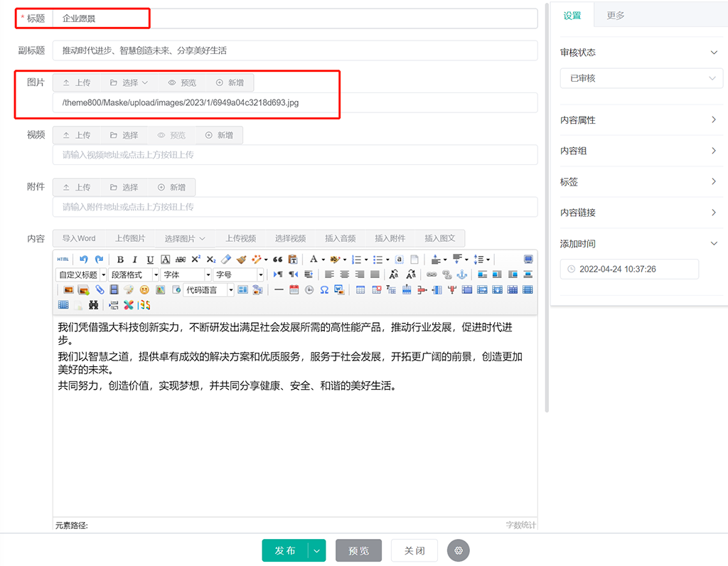The width and height of the screenshot is (728, 566).
Task: Open the 字体 font family dropdown
Action: tap(187, 274)
